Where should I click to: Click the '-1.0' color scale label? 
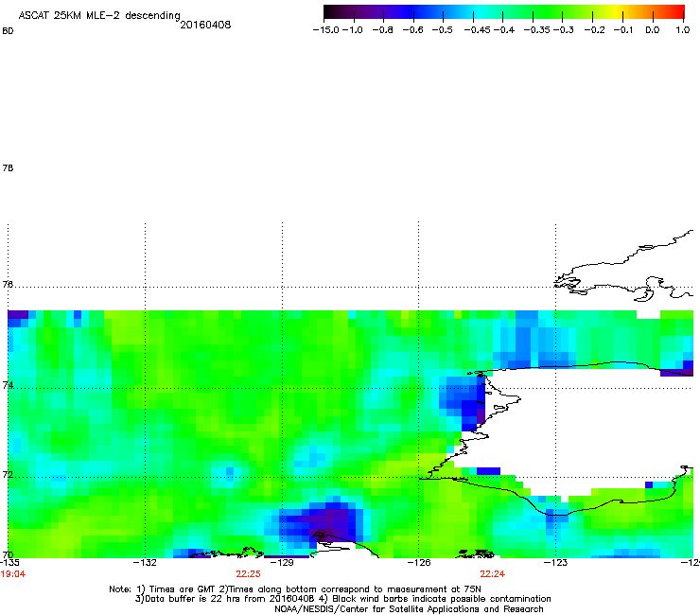[352, 30]
